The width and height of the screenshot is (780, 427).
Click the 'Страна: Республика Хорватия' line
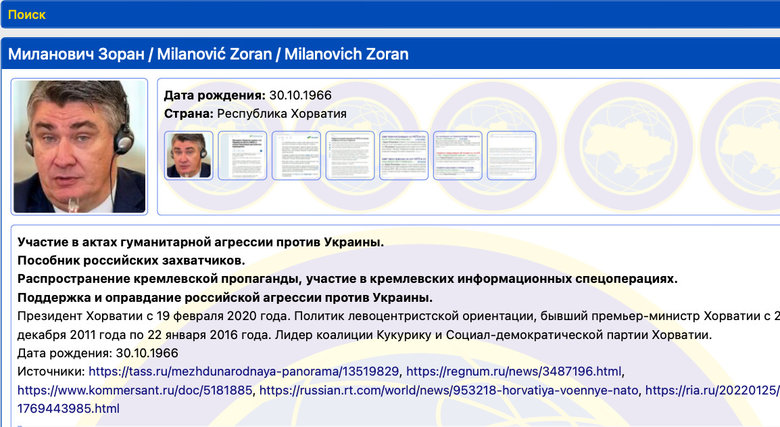[255, 113]
